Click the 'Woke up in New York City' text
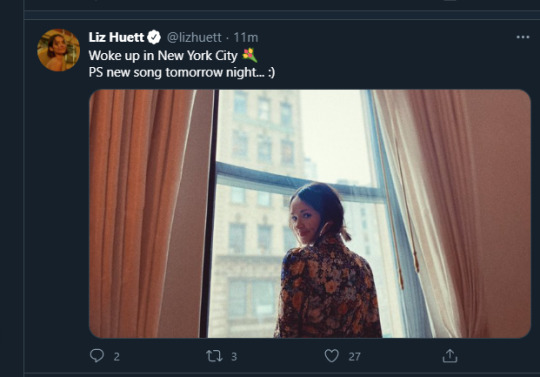The image size is (540, 377). (x=163, y=55)
